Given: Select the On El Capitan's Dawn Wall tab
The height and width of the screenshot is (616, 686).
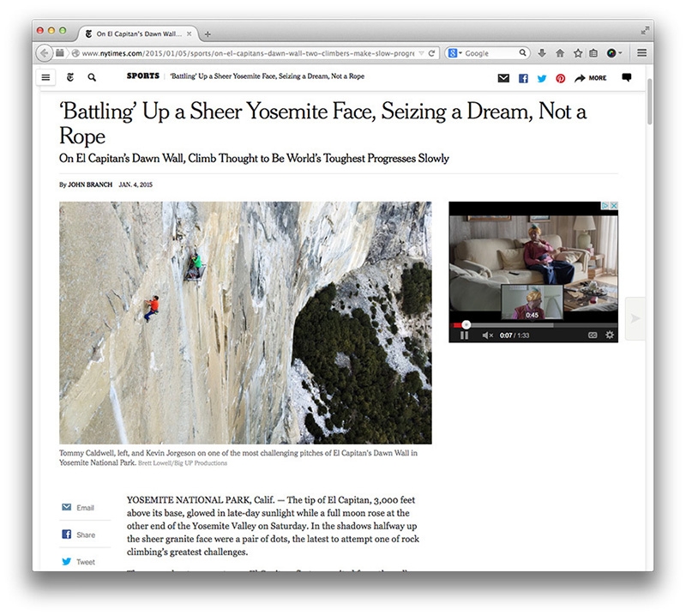Looking at the screenshot, I should point(137,33).
